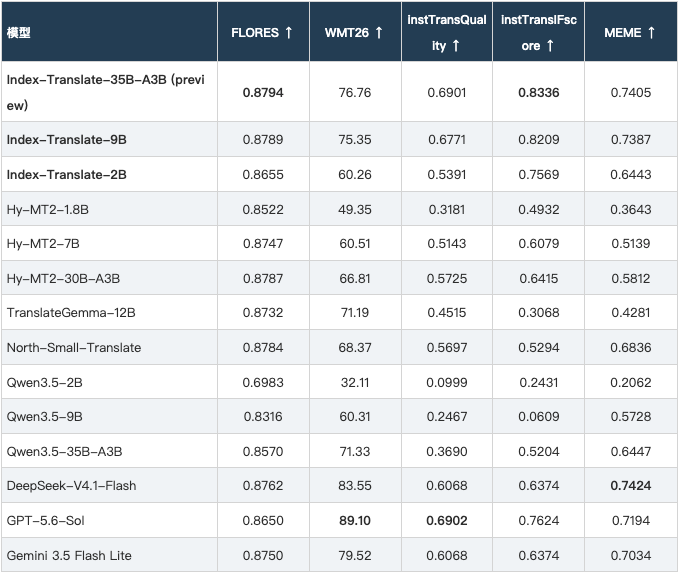Click bold FLORES value 0.8794
The image size is (680, 574).
[263, 92]
